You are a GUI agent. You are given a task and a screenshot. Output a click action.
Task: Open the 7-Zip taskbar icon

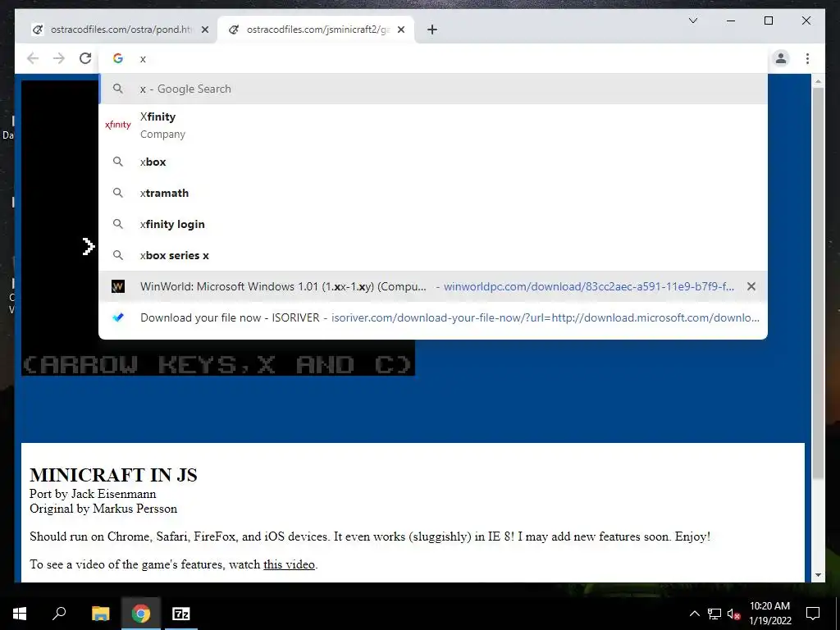click(180, 614)
